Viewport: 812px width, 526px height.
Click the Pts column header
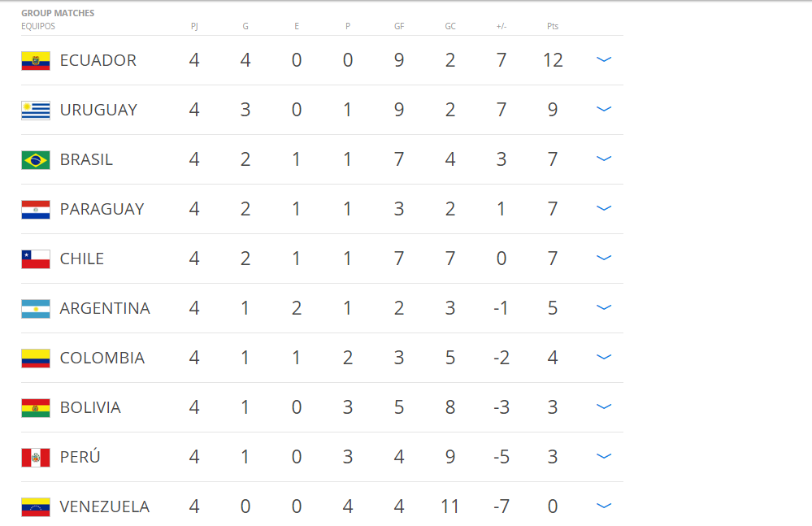[553, 26]
